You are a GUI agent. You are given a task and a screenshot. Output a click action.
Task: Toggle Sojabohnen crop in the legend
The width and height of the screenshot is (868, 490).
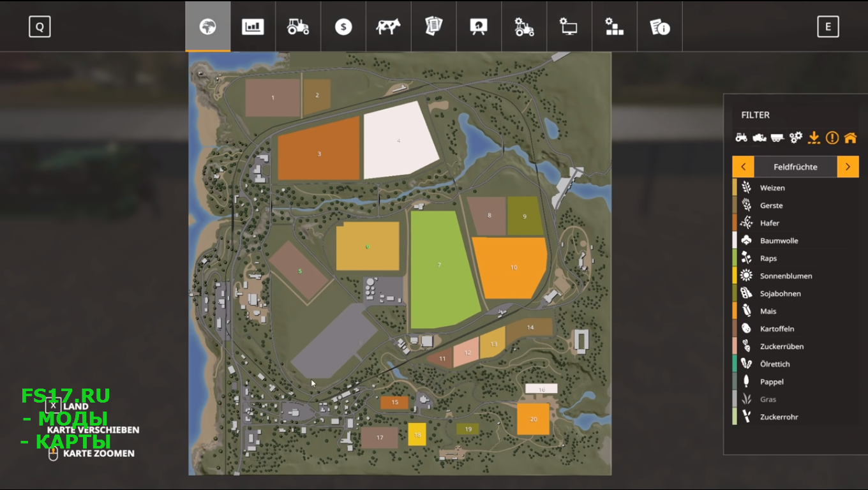(x=795, y=293)
